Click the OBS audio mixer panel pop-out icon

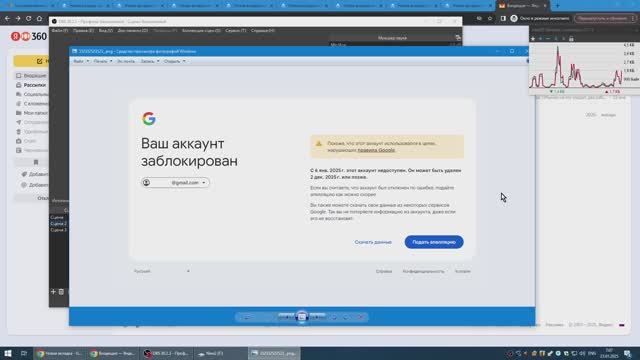point(458,38)
